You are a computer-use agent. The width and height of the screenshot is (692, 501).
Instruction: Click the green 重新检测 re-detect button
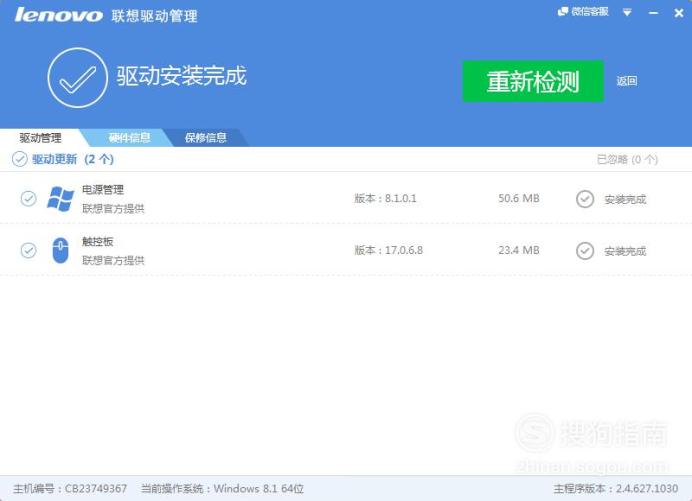pyautogui.click(x=533, y=81)
